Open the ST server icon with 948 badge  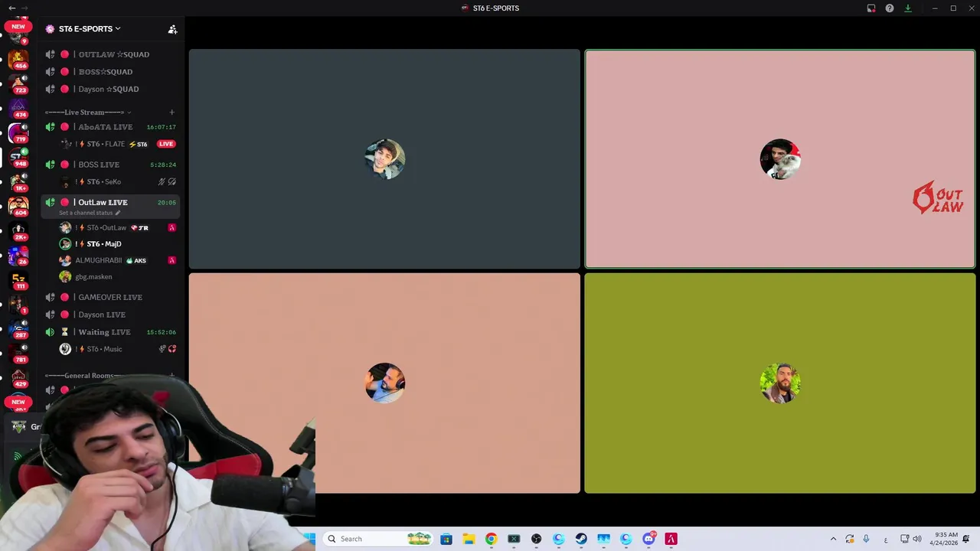click(18, 157)
